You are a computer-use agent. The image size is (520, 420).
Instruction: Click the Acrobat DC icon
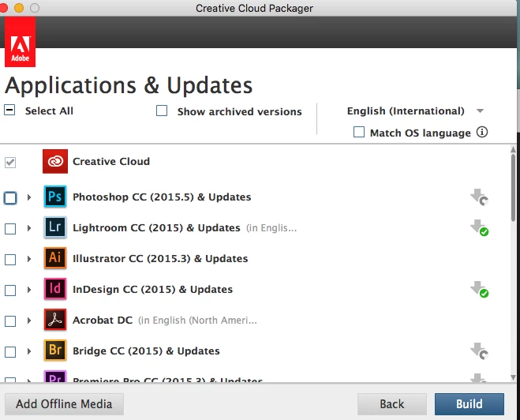(x=55, y=320)
